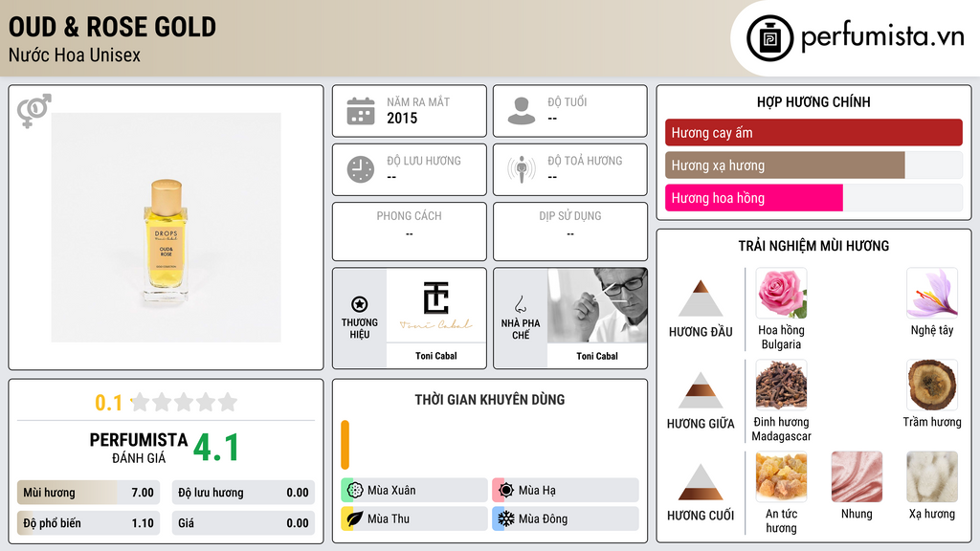Screen dimensions: 980x551
Task: Click the Perfumista đánh giá label
Action: point(139,448)
